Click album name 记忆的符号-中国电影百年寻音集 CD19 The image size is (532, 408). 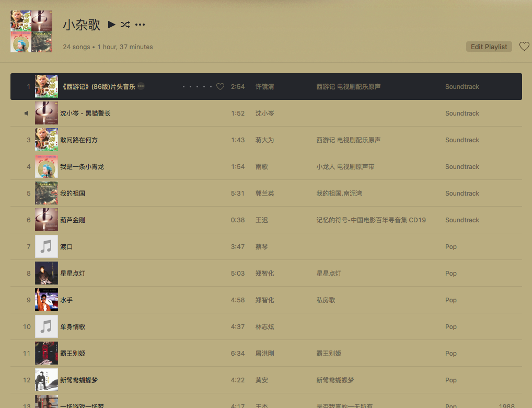(371, 220)
